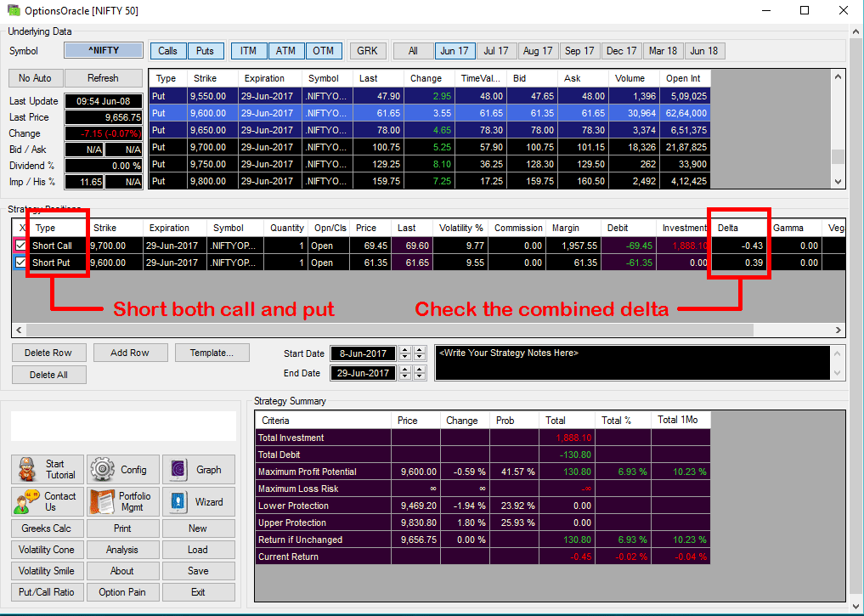Image resolution: width=864 pixels, height=616 pixels.
Task: Click the Refresh button
Action: [x=103, y=77]
